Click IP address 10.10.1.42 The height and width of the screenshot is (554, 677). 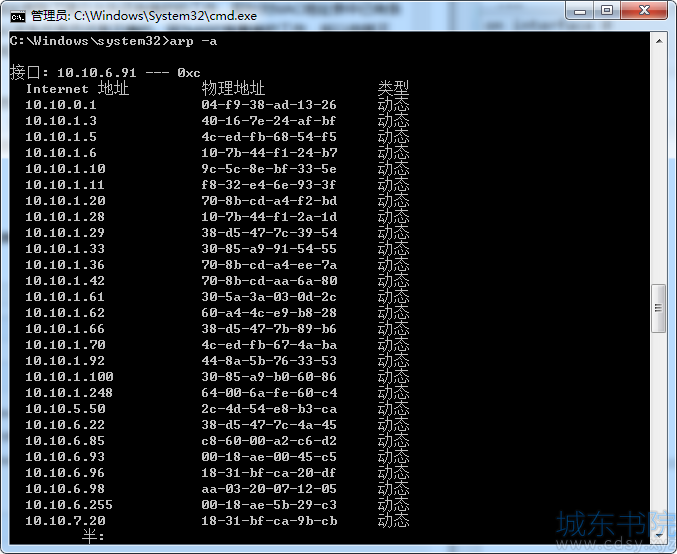(x=65, y=281)
